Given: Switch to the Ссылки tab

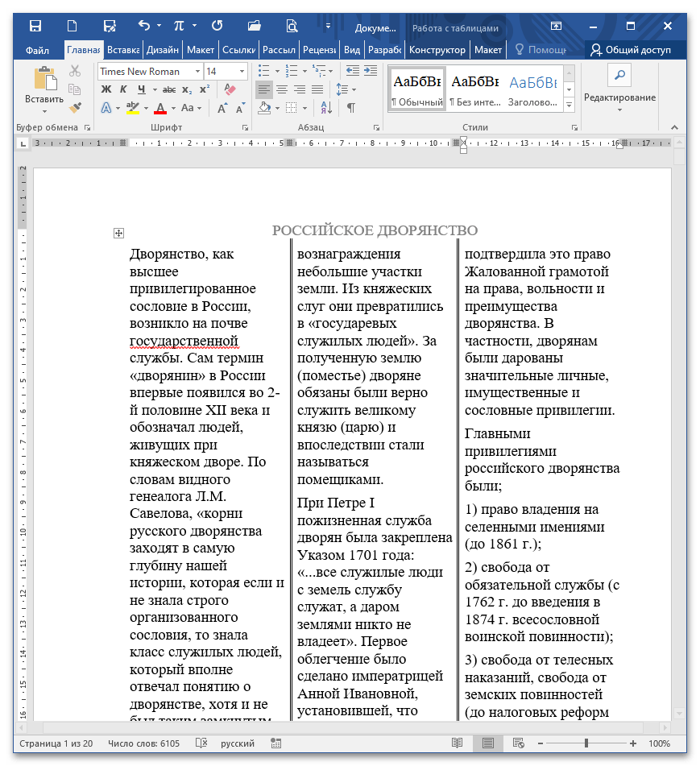Looking at the screenshot, I should pos(239,50).
